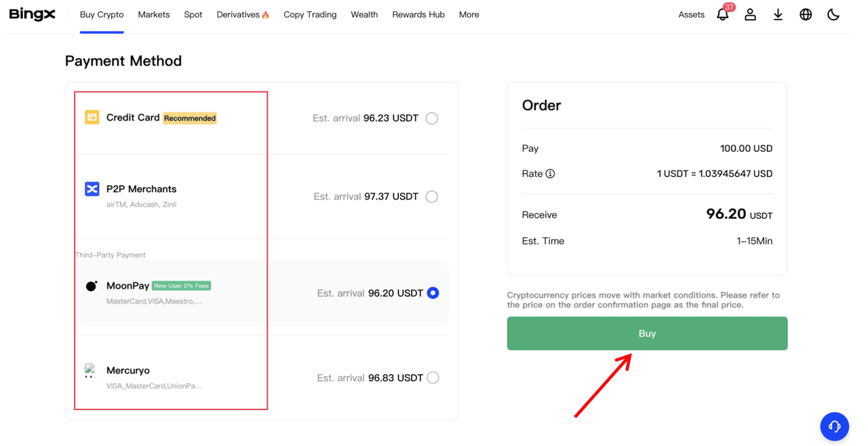This screenshot has width=868, height=446.
Task: Open the language globe icon
Action: [x=806, y=14]
